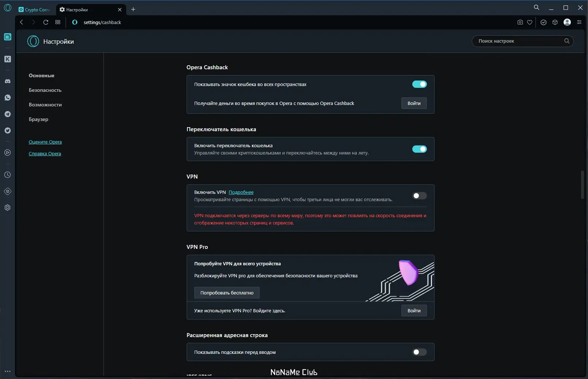This screenshot has width=588, height=379.
Task: Take a snapshot with the camera icon
Action: tap(520, 22)
